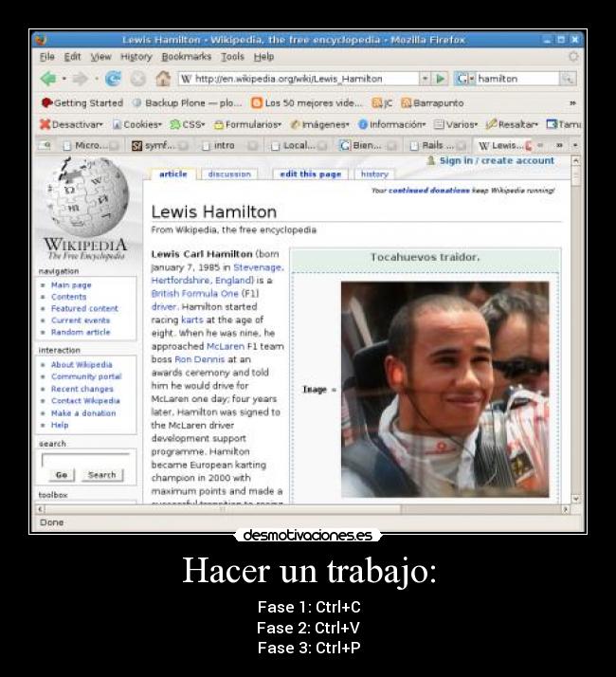Open the Tools menu
616x677 pixels.
click(x=233, y=57)
